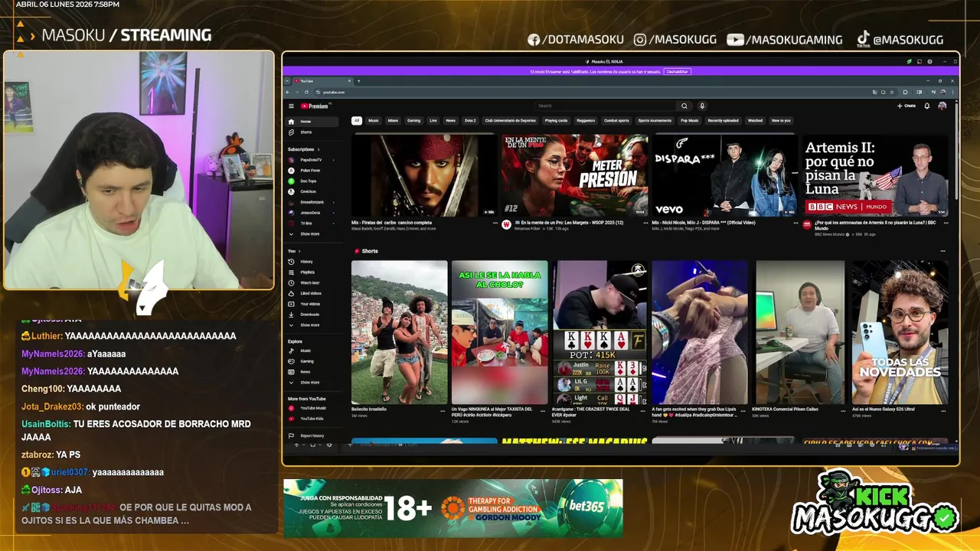Expand the Subscriptions section chevron
The height and width of the screenshot is (551, 980).
tap(318, 149)
